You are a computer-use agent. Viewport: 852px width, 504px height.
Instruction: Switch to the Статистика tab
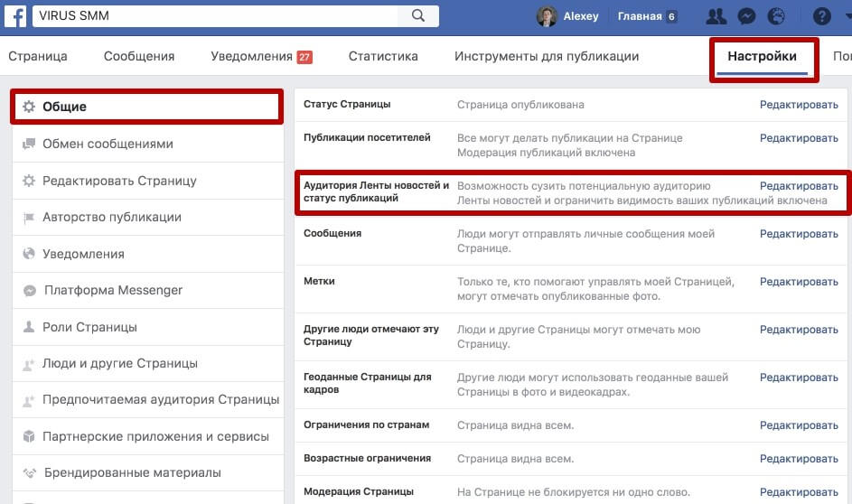click(x=383, y=56)
